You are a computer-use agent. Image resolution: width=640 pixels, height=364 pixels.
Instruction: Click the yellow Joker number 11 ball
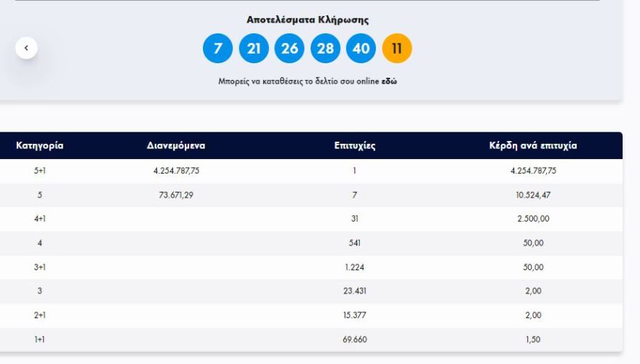(x=397, y=49)
